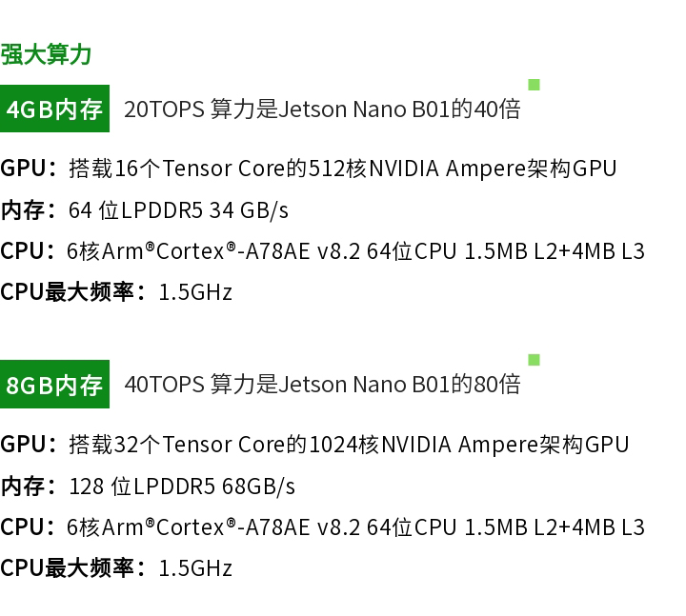Click the bold 内存 label under 8GB section
The width and height of the screenshot is (686, 616).
(x=22, y=486)
